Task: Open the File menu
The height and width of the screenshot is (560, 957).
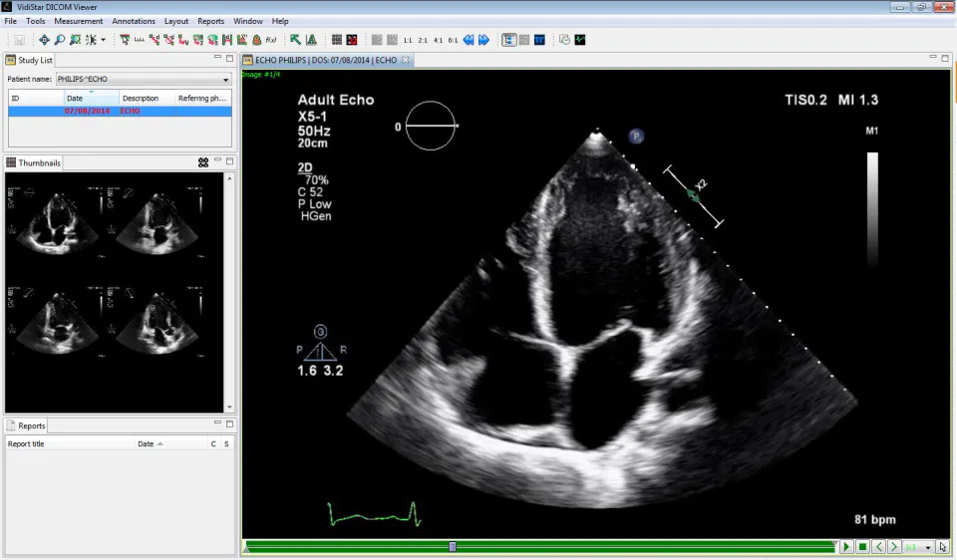Action: pos(10,21)
